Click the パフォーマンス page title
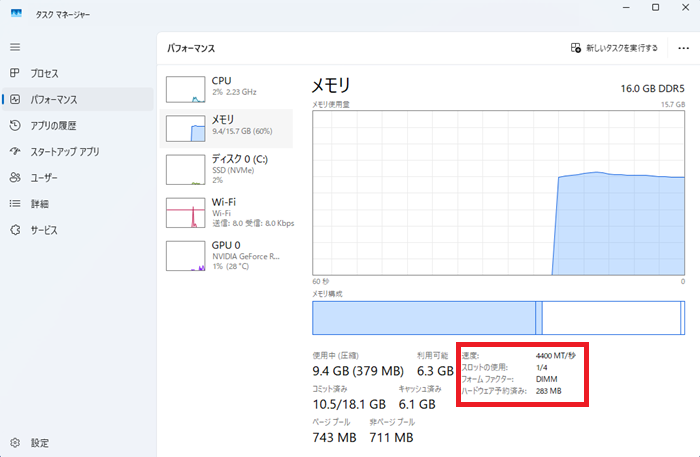This screenshot has height=457, width=700. pyautogui.click(x=191, y=48)
